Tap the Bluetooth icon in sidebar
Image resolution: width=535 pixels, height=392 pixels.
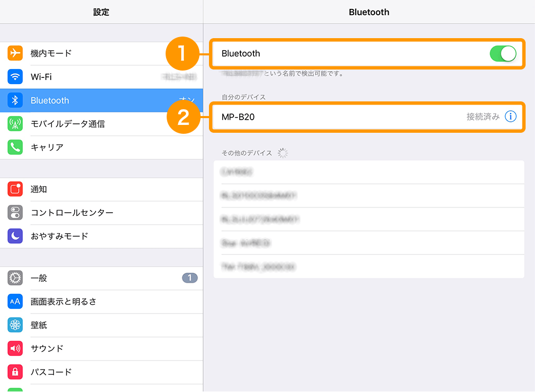(15, 100)
